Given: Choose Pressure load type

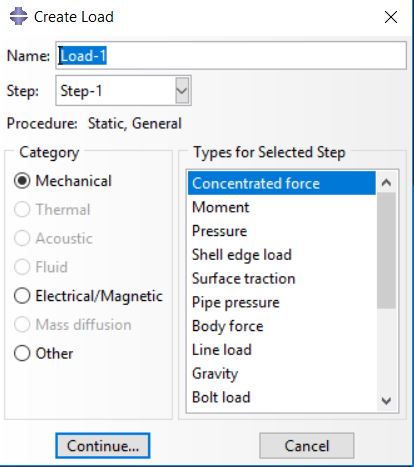Looking at the screenshot, I should (x=282, y=231).
